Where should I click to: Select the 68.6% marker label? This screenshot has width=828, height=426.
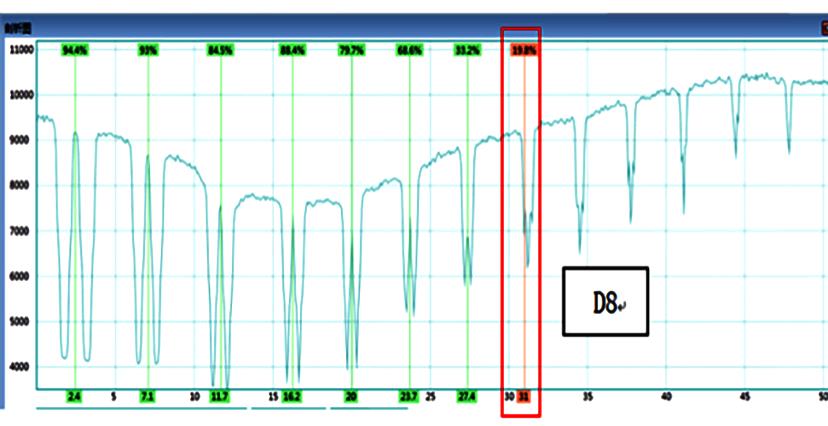409,49
